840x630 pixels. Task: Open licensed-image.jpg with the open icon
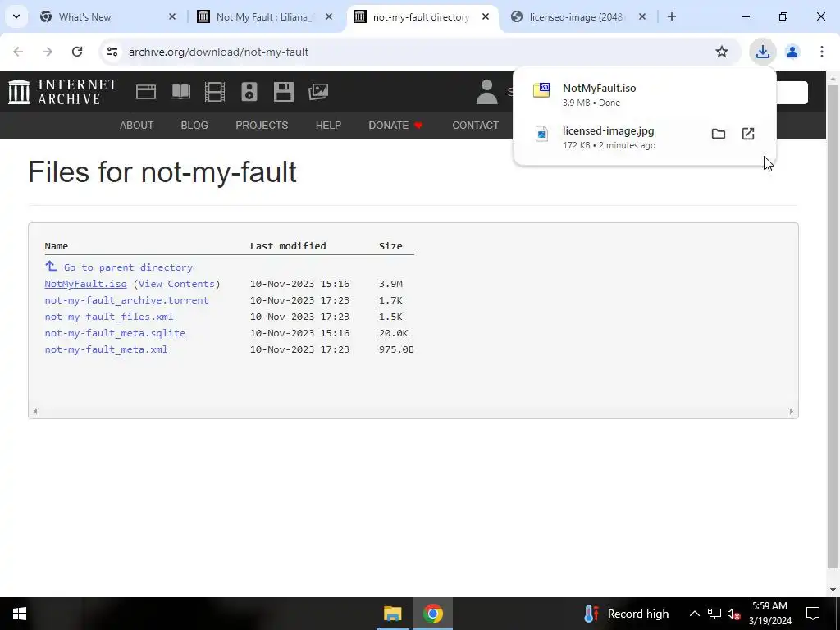pyautogui.click(x=748, y=134)
